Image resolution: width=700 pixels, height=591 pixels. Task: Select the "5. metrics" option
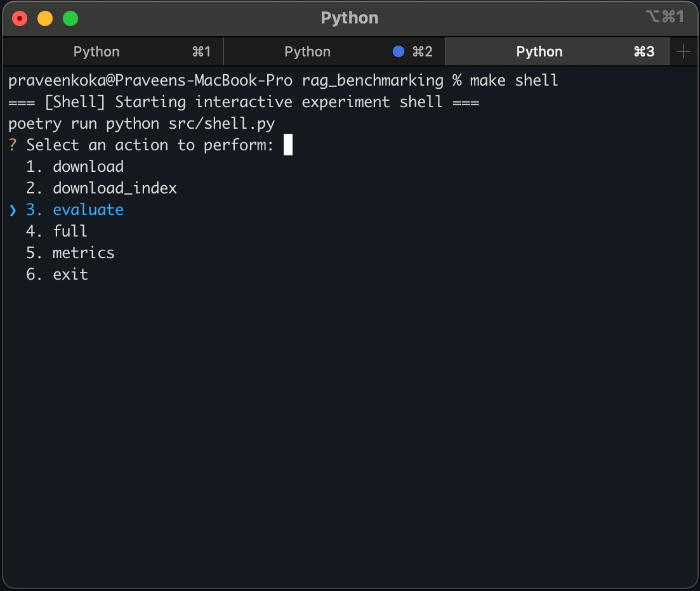tap(70, 253)
